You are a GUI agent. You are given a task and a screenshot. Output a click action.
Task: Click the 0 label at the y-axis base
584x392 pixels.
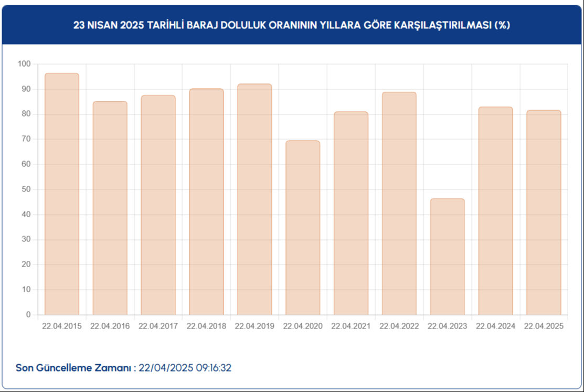pos(28,315)
